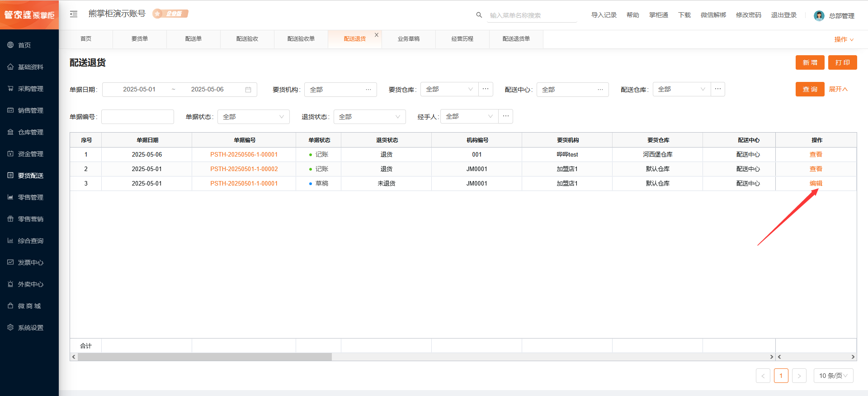
Task: Expand the 配送仓库 dropdown
Action: 682,89
